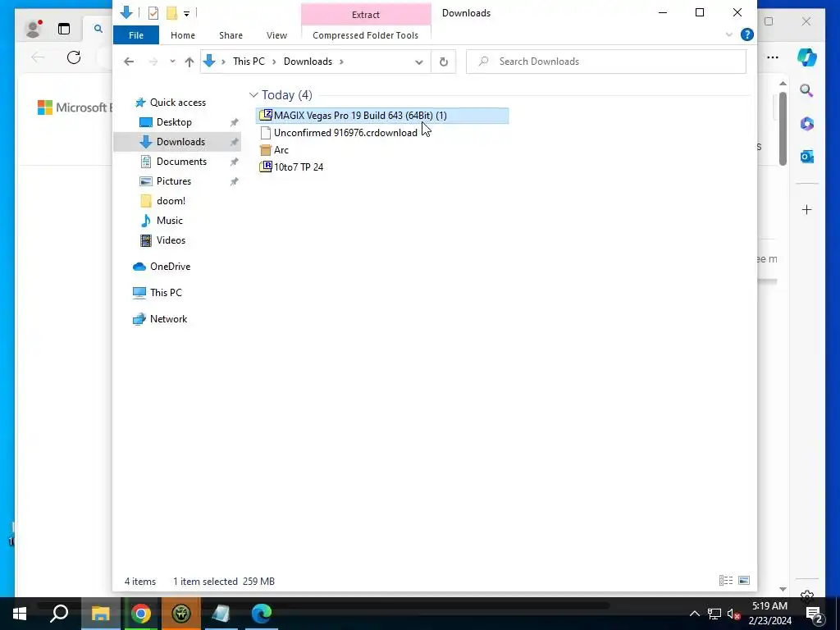The height and width of the screenshot is (630, 840).
Task: Open Edge settings and more menu
Action: (x=773, y=57)
